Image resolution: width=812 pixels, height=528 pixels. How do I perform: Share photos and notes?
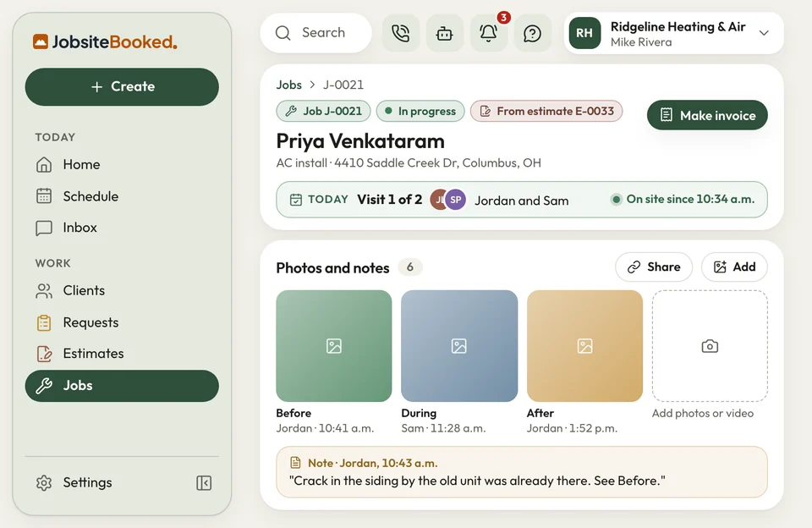click(654, 267)
